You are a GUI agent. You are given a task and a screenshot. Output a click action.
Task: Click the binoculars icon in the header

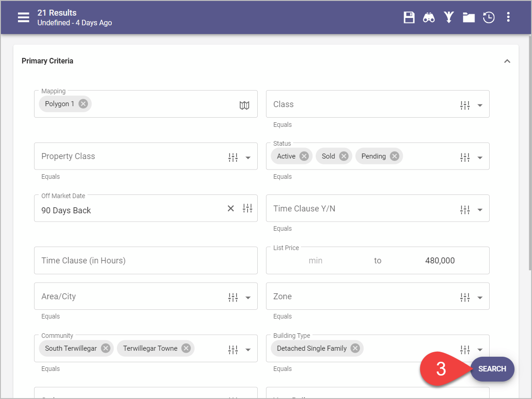tap(428, 17)
